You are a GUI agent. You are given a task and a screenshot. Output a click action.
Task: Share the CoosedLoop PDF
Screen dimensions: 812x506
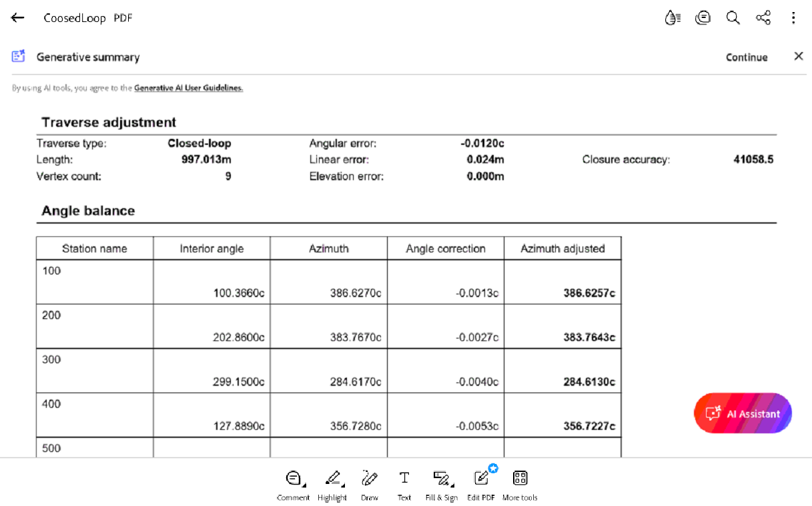pos(763,18)
